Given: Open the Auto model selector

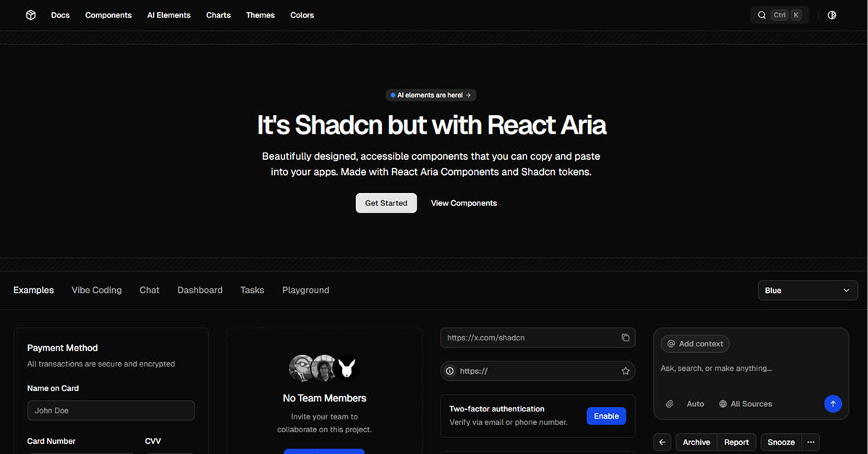Looking at the screenshot, I should 694,404.
